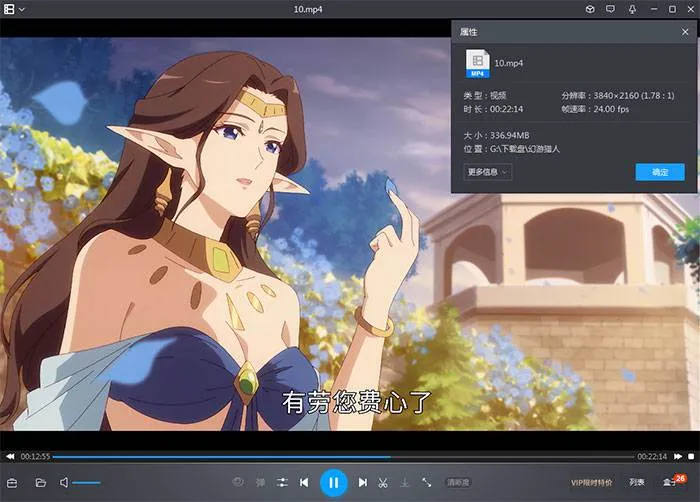Close the 属性 properties dialog
Image resolution: width=700 pixels, height=502 pixels.
tap(685, 32)
